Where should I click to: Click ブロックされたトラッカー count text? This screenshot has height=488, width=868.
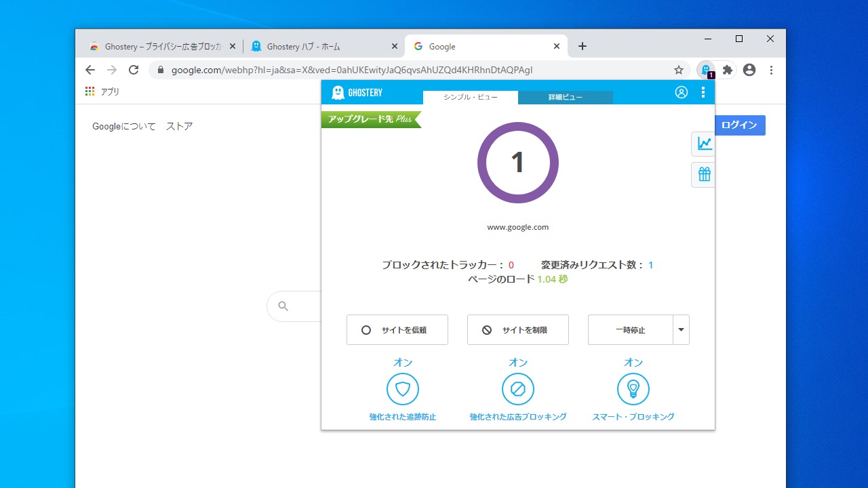pyautogui.click(x=448, y=265)
